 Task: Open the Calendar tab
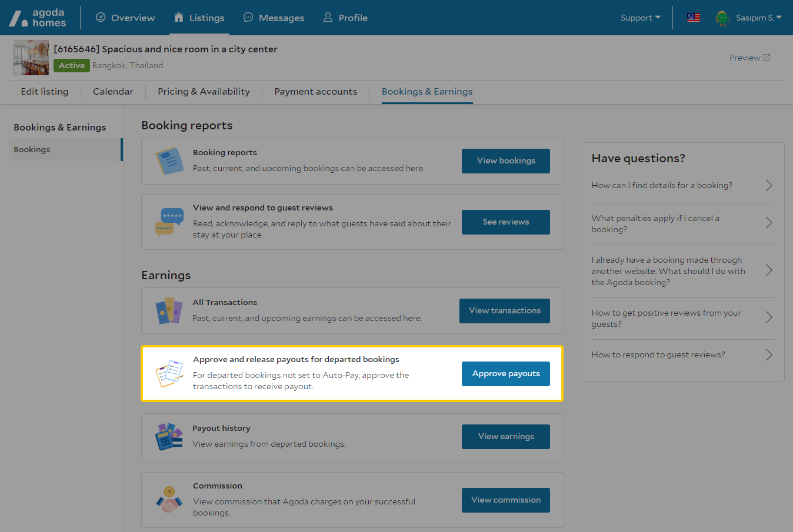pyautogui.click(x=113, y=92)
